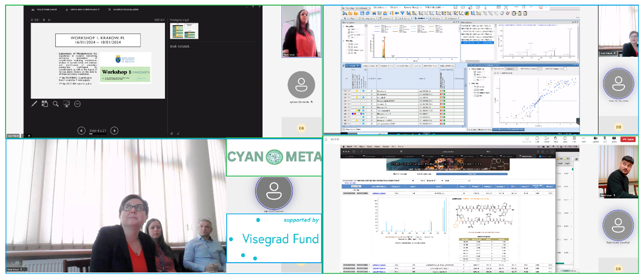Click Safari back arrow in shared browser
Image resolution: width=644 pixels, height=279 pixels.
click(x=361, y=152)
